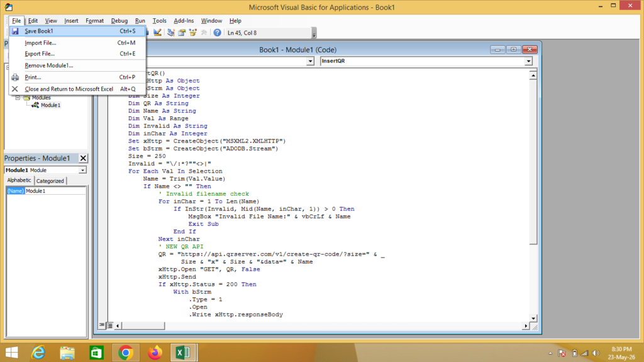Click the vertical scrollbar up arrow in code window
The width and height of the screenshot is (644, 362).
coord(533,75)
